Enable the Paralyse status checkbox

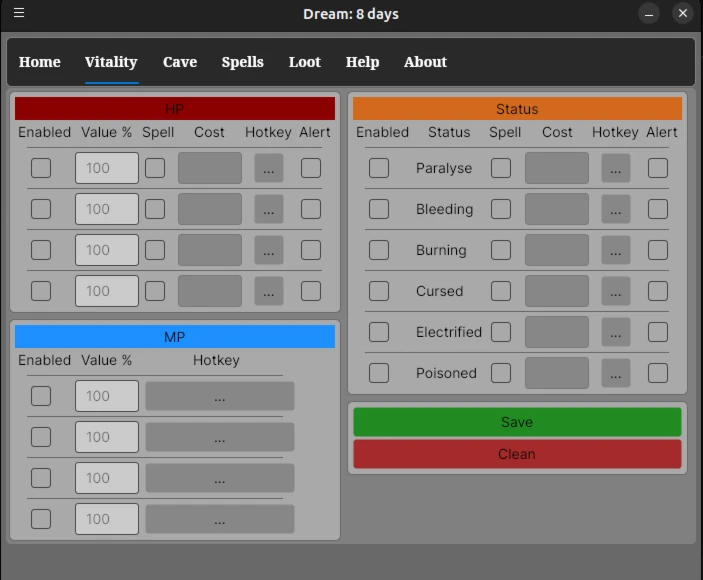click(379, 168)
